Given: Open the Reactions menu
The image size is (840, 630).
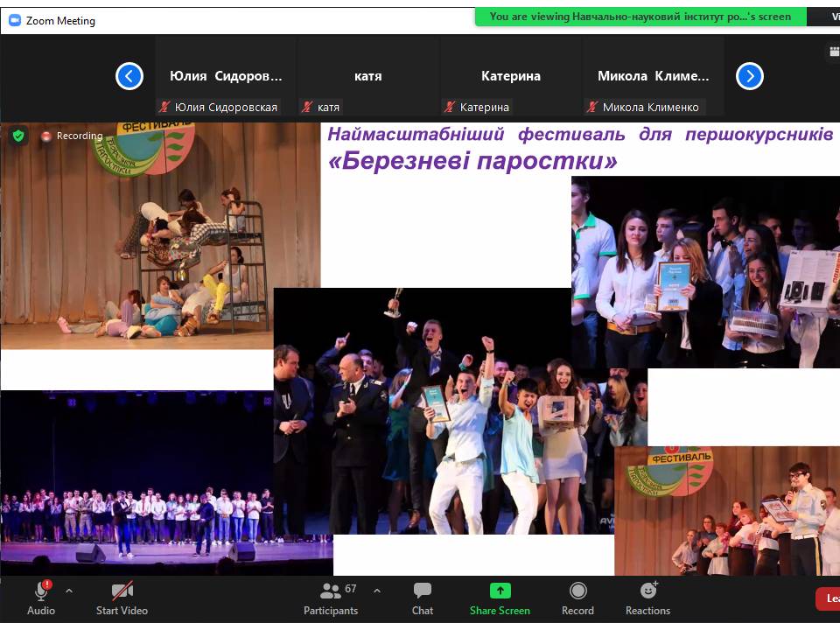Looking at the screenshot, I should click(647, 597).
